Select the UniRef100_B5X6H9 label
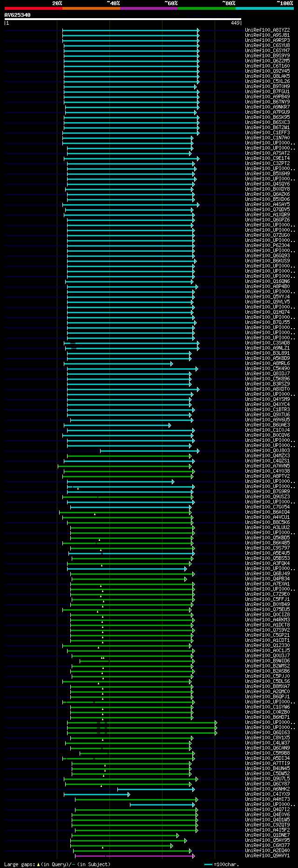Image resolution: width=298 pixels, height=868 pixels. [267, 173]
